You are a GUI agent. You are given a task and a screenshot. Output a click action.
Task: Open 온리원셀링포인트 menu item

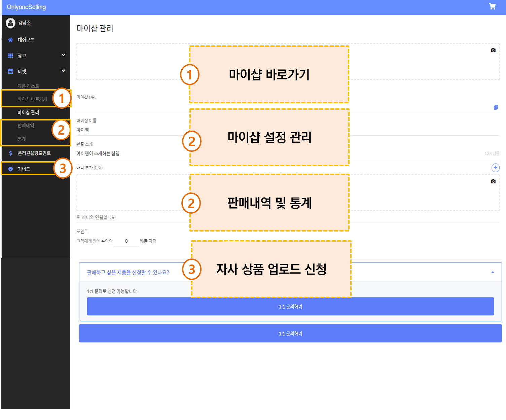pyautogui.click(x=34, y=153)
